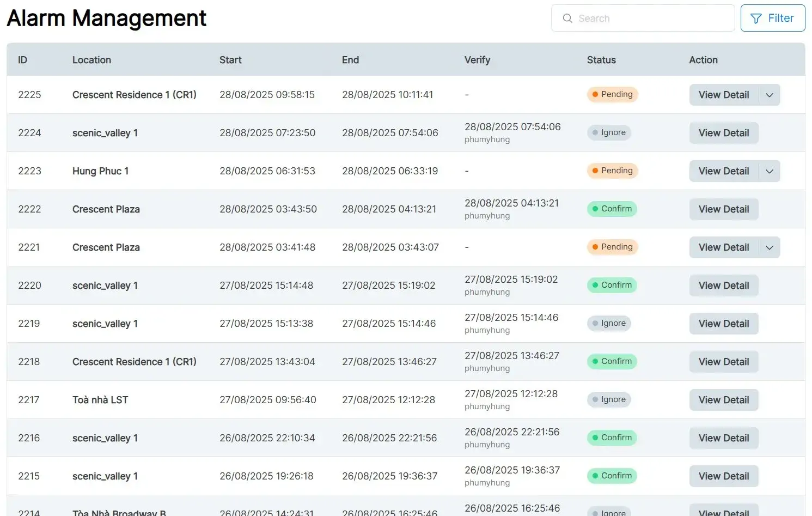Viewport: 812px width, 516px height.
Task: Click end time 28/08/2025 10:11:41
Action: click(388, 95)
